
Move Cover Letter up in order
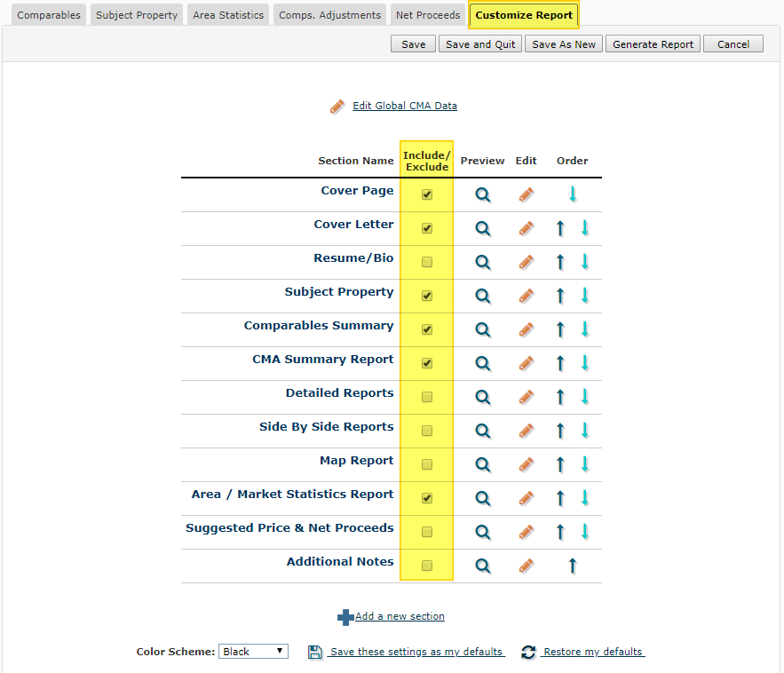(x=560, y=228)
